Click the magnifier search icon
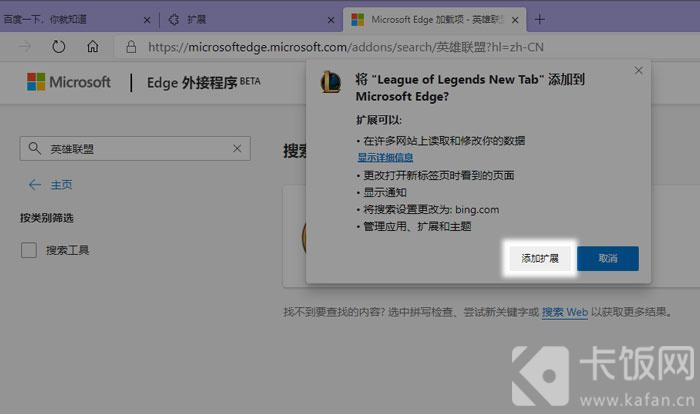This screenshot has width=700, height=414. coord(34,148)
